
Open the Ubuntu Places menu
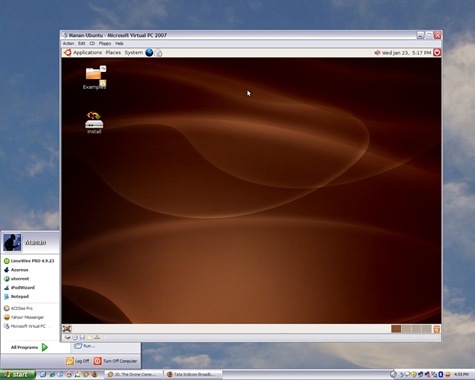113,52
